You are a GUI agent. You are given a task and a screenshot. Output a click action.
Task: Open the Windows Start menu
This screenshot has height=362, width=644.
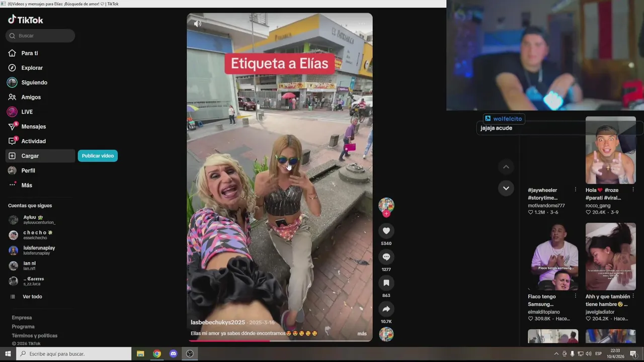click(x=8, y=354)
